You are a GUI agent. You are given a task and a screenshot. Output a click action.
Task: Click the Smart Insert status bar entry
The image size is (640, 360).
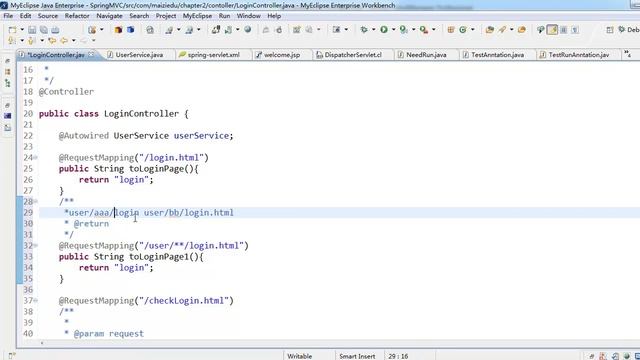pyautogui.click(x=357, y=356)
